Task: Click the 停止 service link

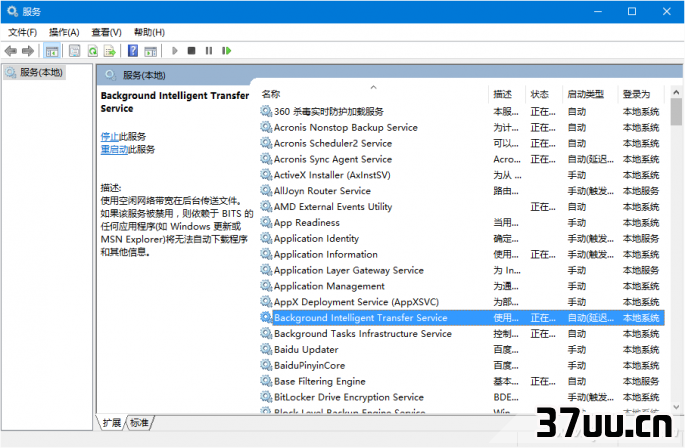Action: pos(110,136)
